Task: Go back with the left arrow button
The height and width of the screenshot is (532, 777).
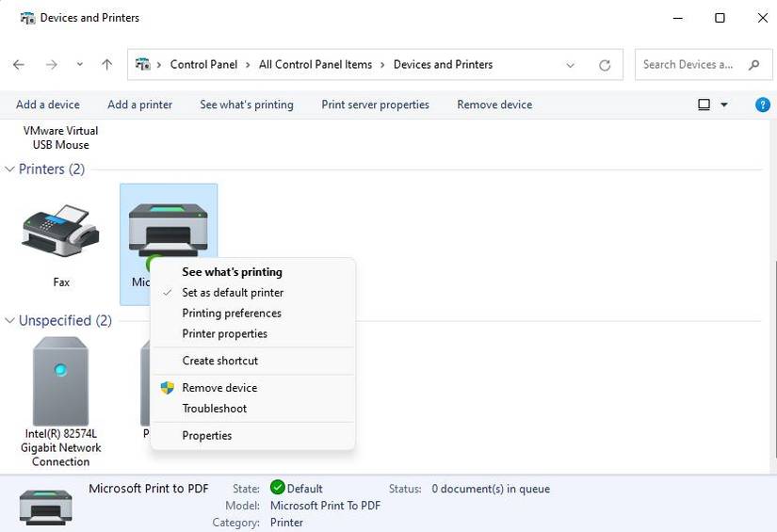Action: point(19,64)
